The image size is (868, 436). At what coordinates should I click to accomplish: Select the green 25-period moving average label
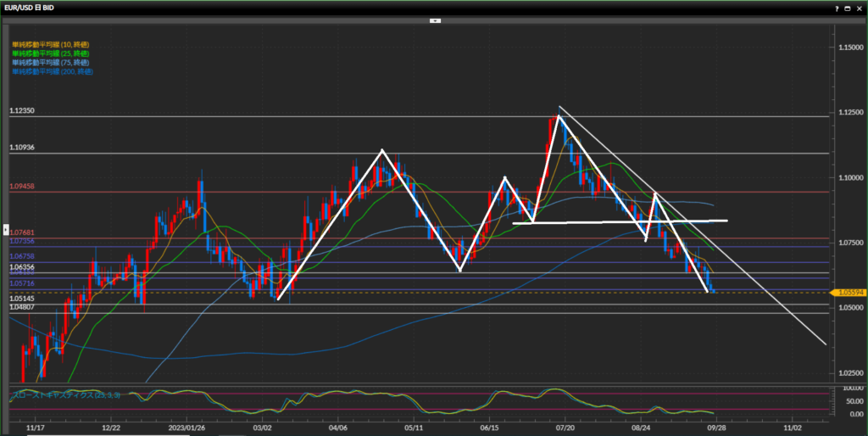point(51,53)
